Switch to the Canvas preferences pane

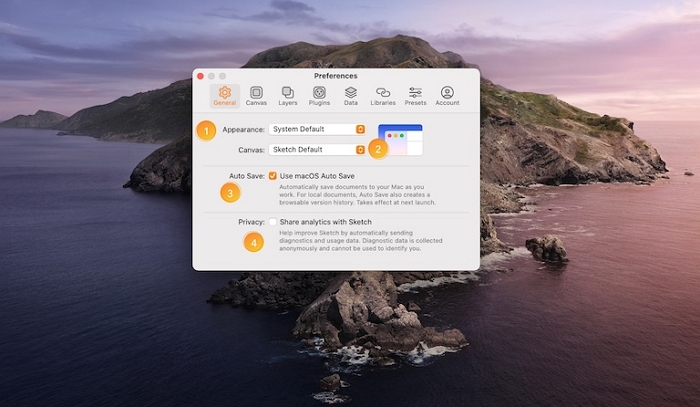[x=256, y=95]
